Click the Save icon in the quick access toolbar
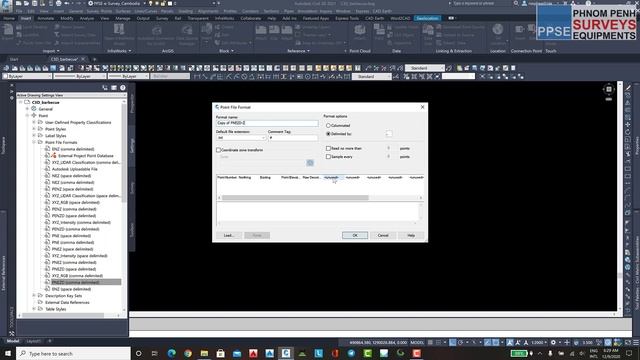 click(34, 3)
